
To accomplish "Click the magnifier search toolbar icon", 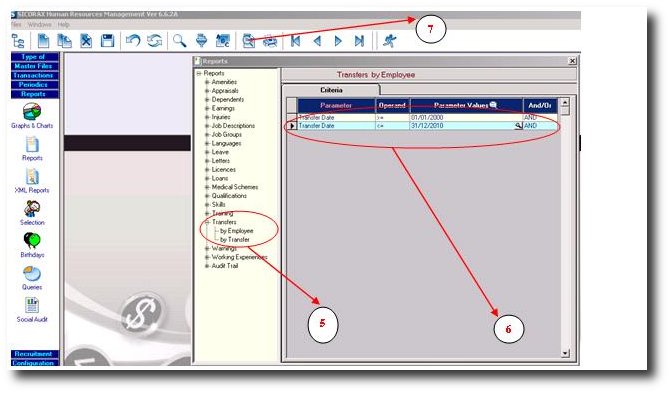I will coord(179,41).
